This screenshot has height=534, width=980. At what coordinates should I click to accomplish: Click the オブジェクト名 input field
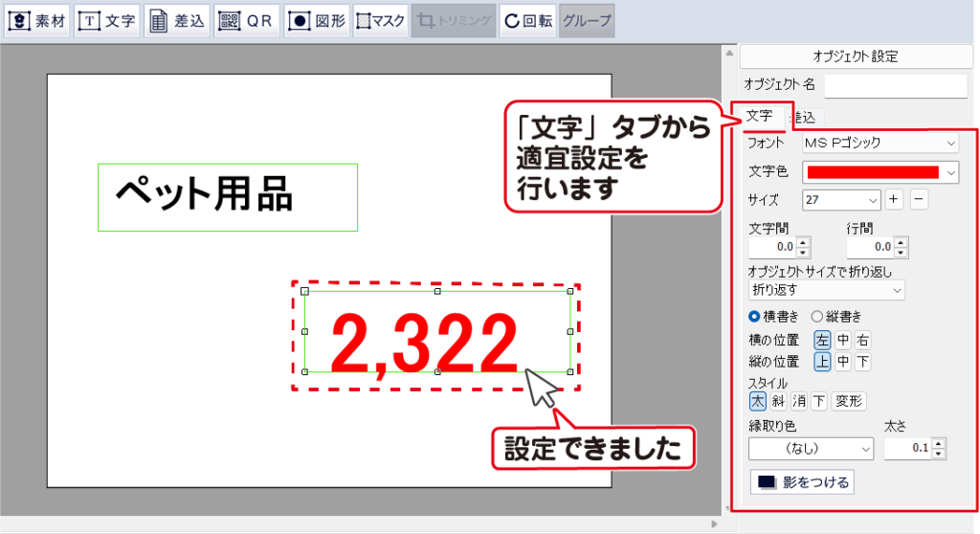[897, 85]
